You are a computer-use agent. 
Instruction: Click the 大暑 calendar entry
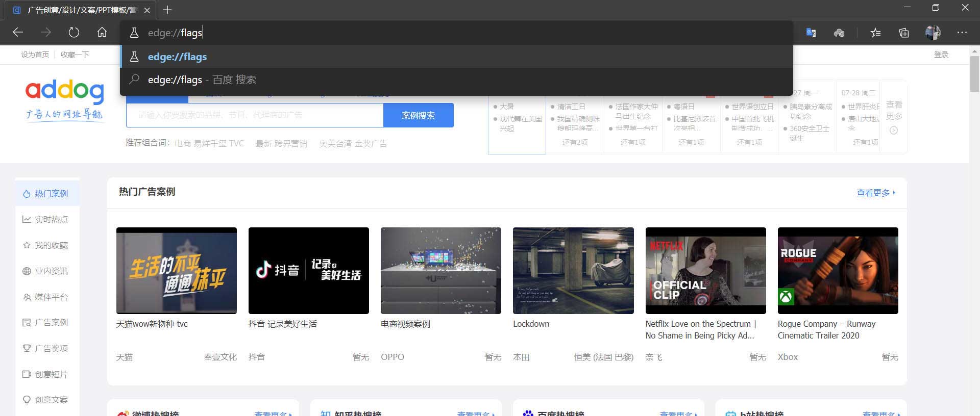[x=507, y=107]
